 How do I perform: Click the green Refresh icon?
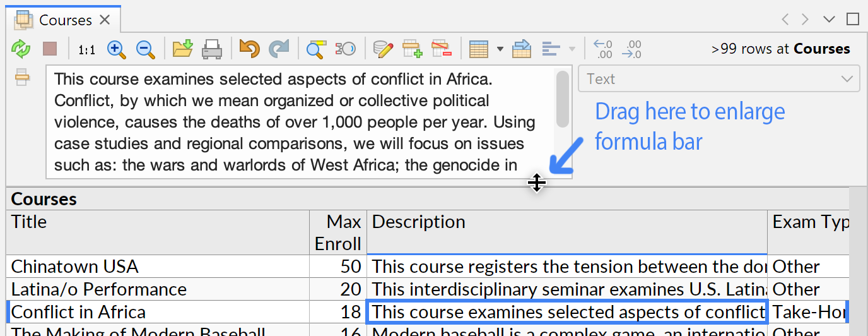tap(21, 49)
